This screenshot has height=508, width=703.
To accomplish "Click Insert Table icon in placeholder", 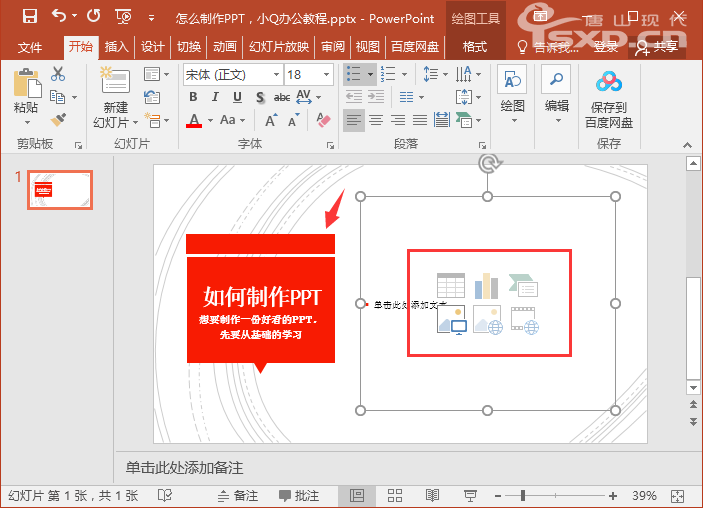I will [x=451, y=286].
